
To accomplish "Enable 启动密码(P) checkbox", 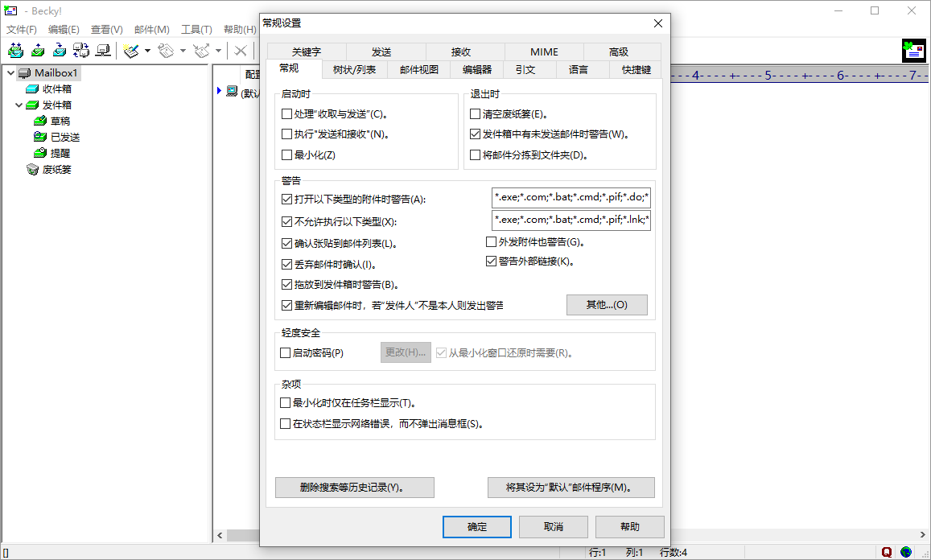I will [285, 352].
